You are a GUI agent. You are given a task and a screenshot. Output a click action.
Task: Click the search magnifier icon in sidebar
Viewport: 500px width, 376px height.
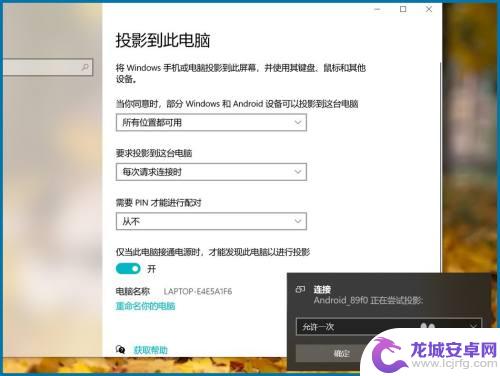click(85, 67)
